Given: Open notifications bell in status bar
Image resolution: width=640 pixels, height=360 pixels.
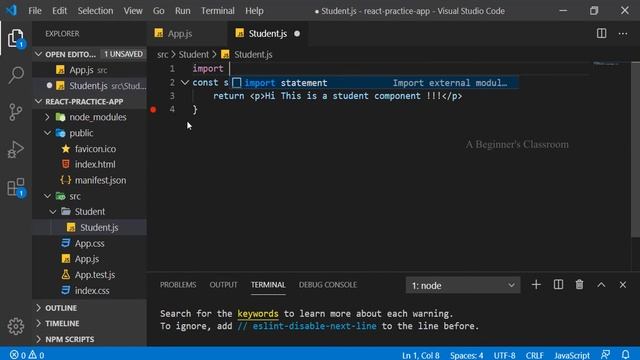Looking at the screenshot, I should coord(625,355).
